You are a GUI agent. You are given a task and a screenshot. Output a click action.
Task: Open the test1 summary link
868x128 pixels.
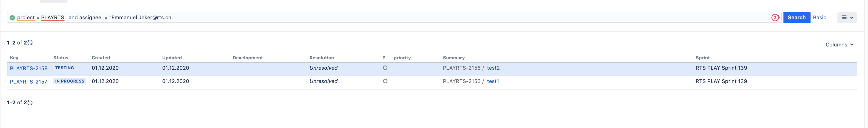493,81
